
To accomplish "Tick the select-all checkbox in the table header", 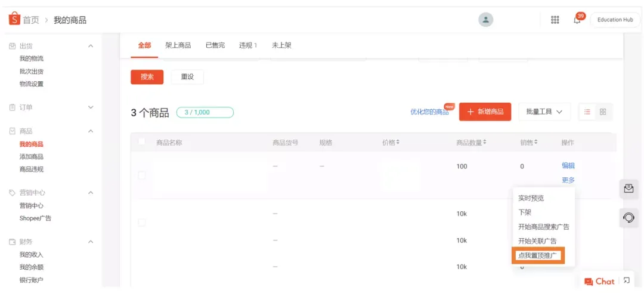I will (142, 141).
